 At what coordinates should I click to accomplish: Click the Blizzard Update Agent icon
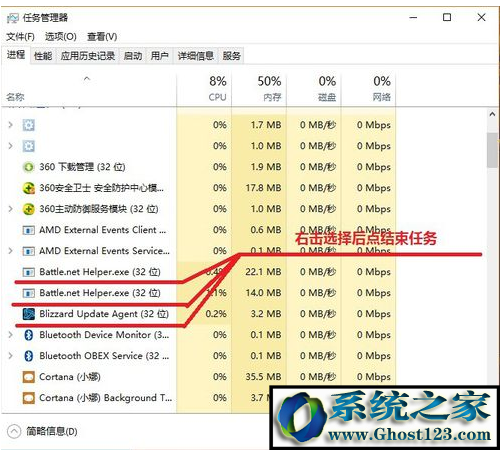pyautogui.click(x=29, y=314)
